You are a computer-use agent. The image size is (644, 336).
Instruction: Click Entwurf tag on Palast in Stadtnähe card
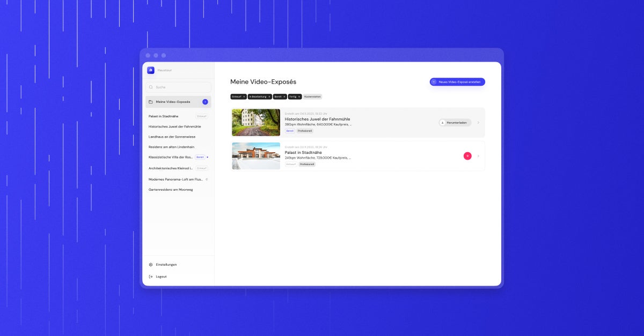[x=291, y=164]
